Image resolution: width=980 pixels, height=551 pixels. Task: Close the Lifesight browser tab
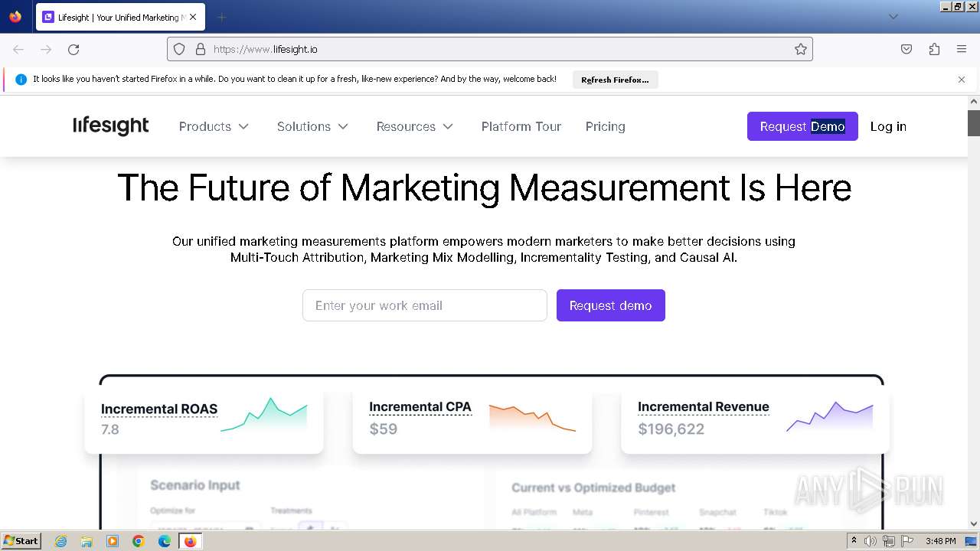pyautogui.click(x=193, y=17)
